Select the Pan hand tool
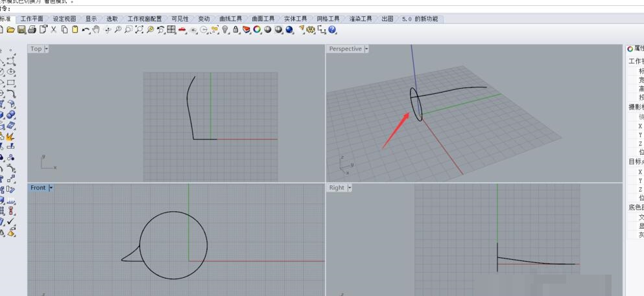 pos(96,30)
